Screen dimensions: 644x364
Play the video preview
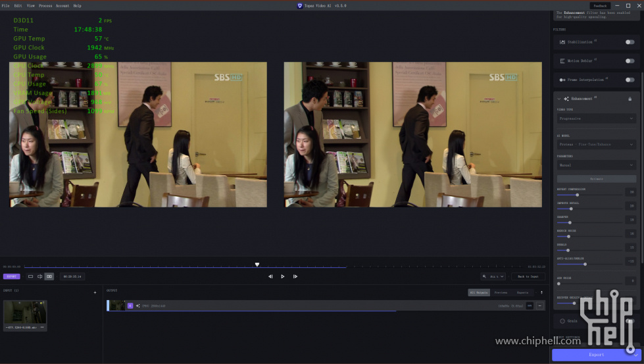pyautogui.click(x=283, y=276)
